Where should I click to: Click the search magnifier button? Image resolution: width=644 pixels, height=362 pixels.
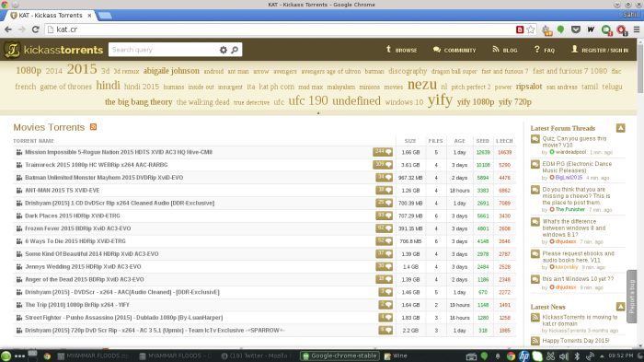tap(235, 50)
